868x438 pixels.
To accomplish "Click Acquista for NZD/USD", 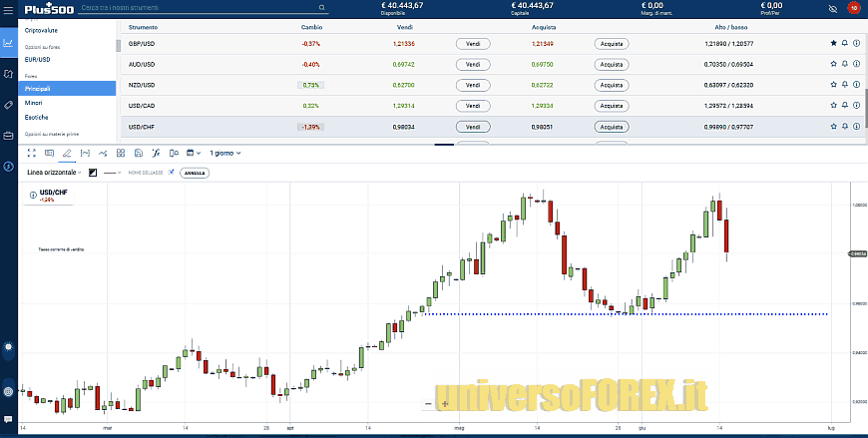I will click(x=612, y=85).
